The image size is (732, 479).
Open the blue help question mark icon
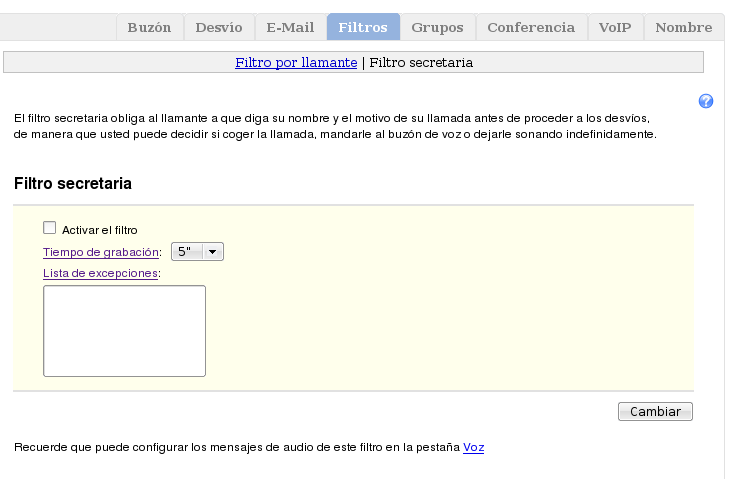coord(706,101)
